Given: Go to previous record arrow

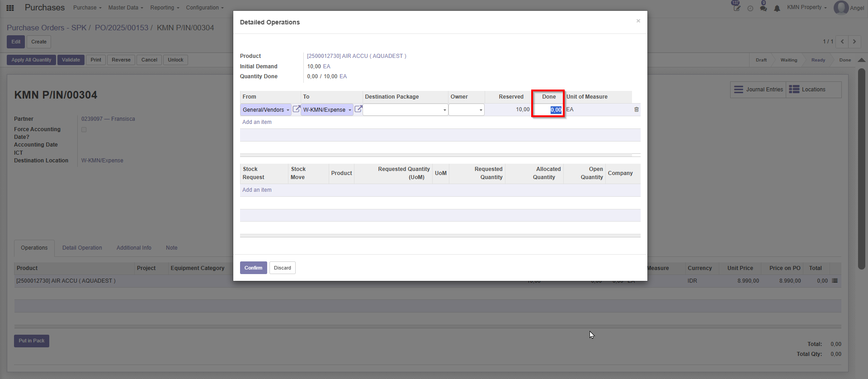Looking at the screenshot, I should pos(842,42).
